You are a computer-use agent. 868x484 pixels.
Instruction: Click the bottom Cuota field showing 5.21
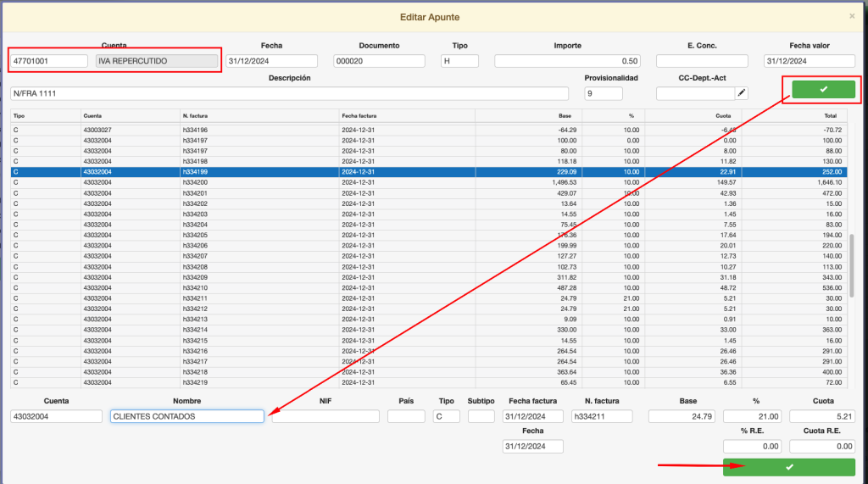click(x=821, y=416)
